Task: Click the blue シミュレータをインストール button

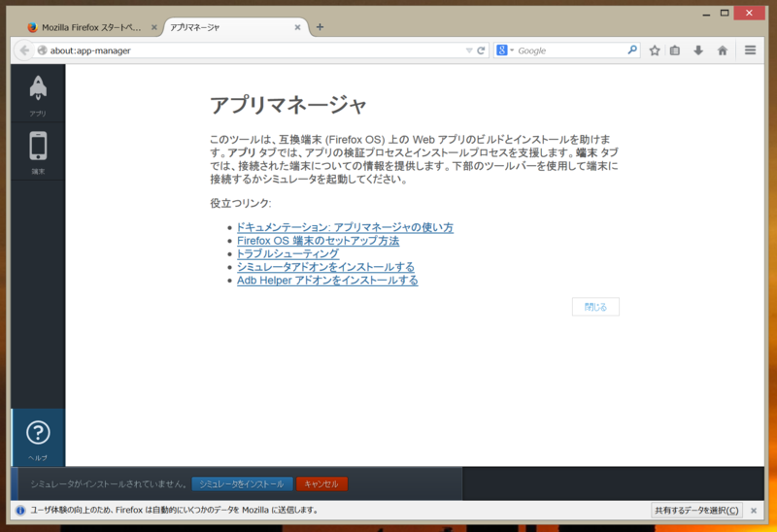Action: [242, 484]
